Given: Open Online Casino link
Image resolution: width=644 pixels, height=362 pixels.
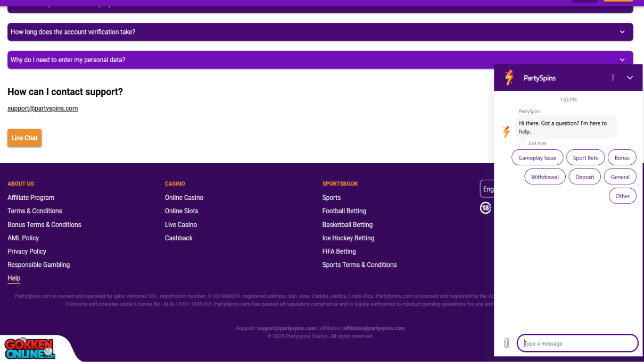Looking at the screenshot, I should pyautogui.click(x=184, y=198).
